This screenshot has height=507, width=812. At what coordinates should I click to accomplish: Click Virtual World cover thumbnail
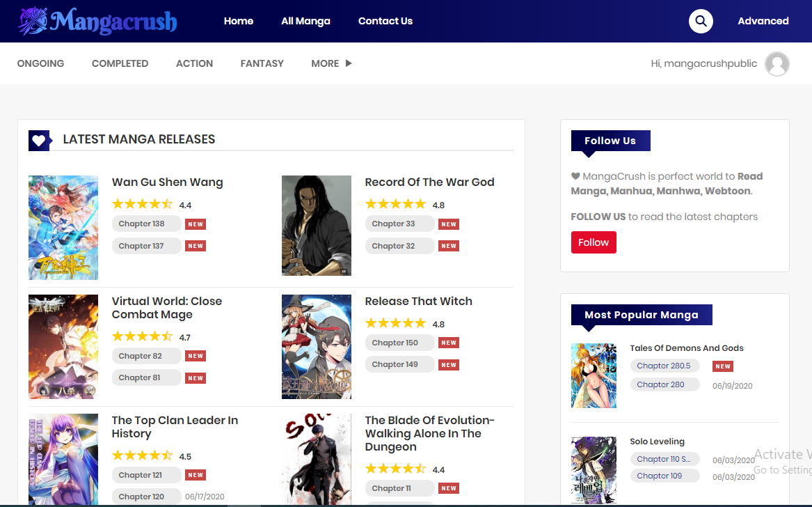click(63, 347)
